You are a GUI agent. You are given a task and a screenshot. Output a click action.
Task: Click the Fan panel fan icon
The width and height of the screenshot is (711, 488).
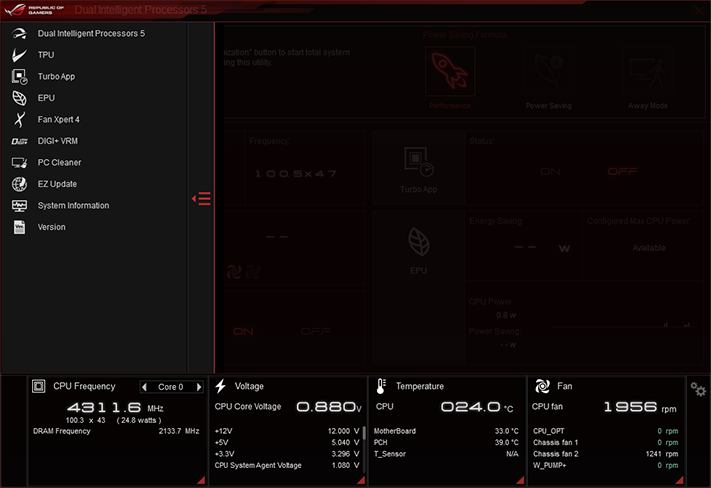pos(542,386)
